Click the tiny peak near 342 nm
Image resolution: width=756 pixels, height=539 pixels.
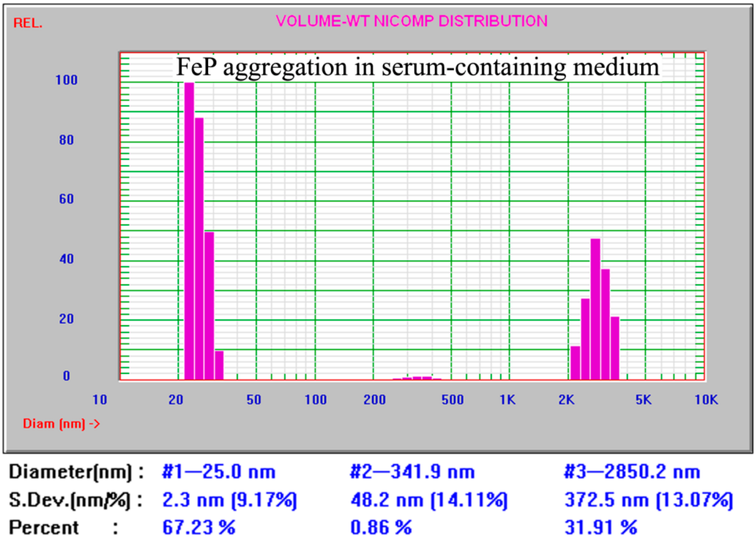pyautogui.click(x=417, y=378)
